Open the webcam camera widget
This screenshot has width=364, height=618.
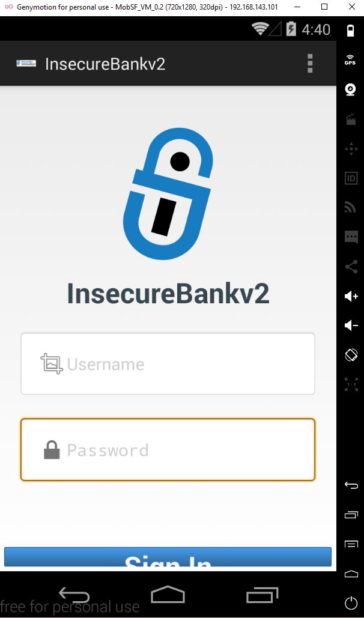351,90
